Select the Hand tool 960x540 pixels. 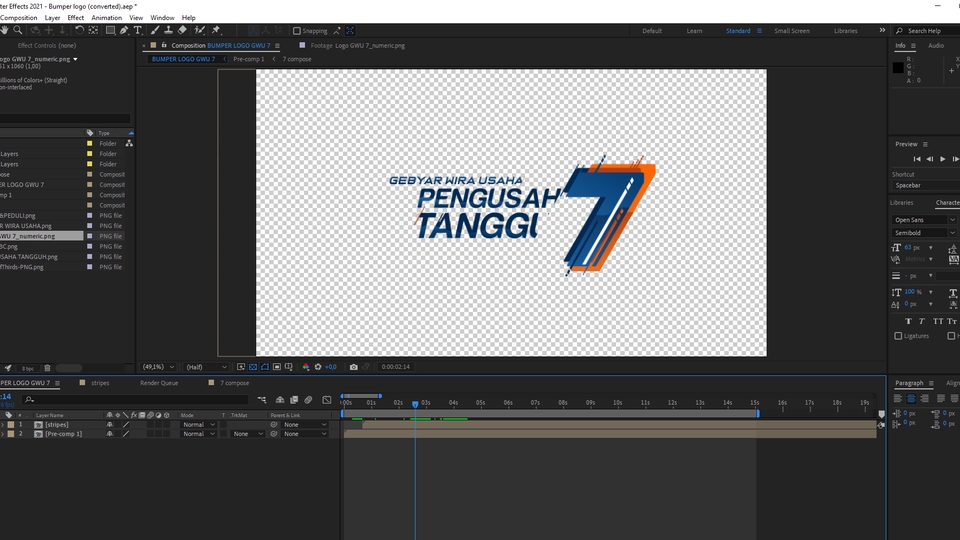click(4, 30)
